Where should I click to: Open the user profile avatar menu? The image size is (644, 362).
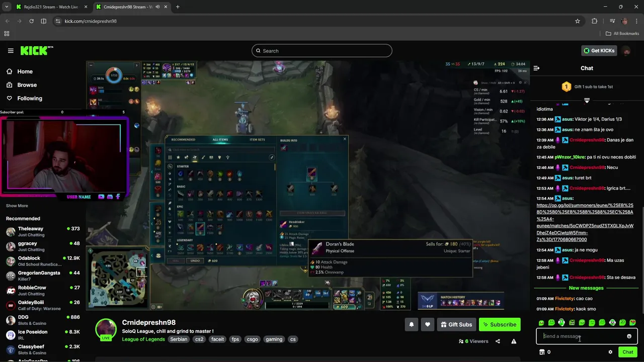[626, 51]
